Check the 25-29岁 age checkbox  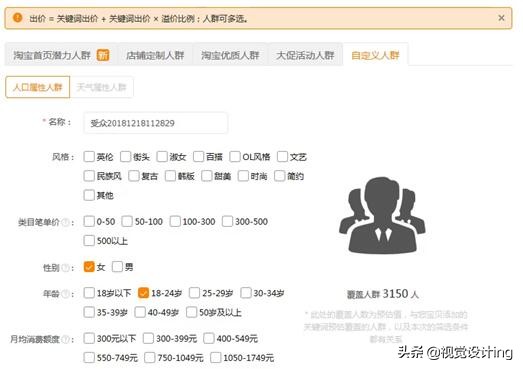[194, 293]
